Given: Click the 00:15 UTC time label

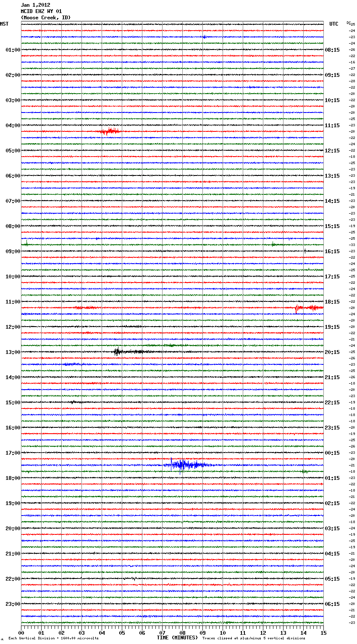Looking at the screenshot, I should pos(332,453).
